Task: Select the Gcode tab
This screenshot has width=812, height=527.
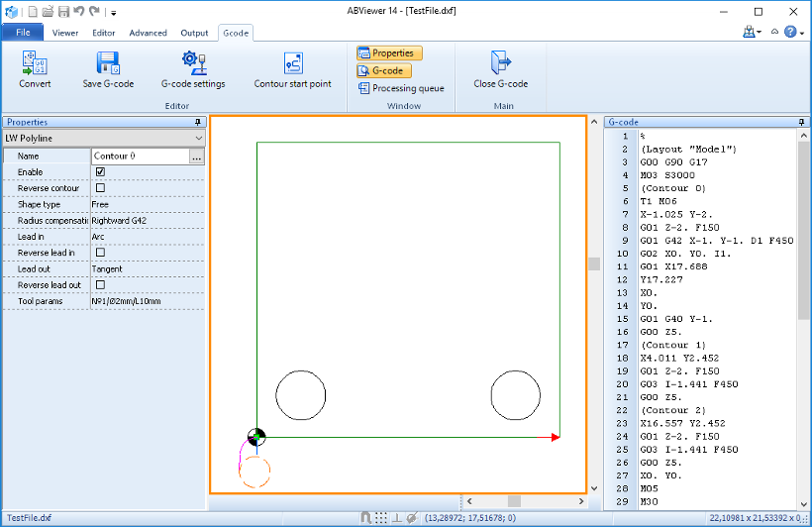Action: click(236, 33)
